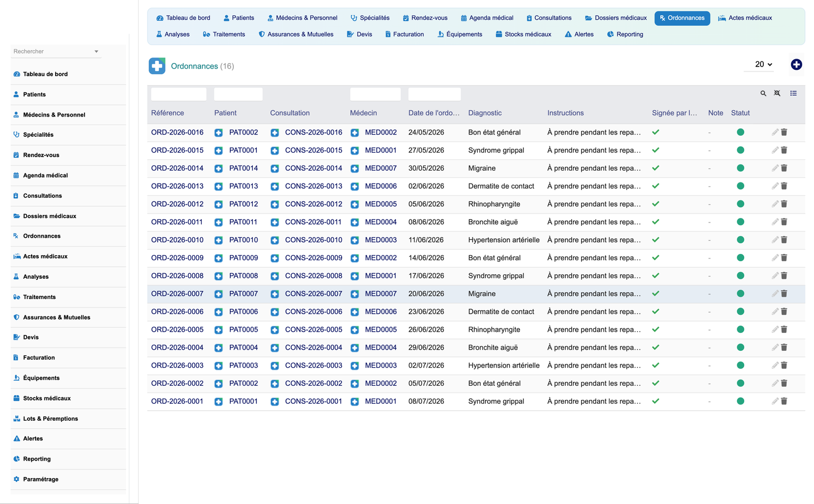814x504 pixels.
Task: Open doctor link MED0007 in ORD-2026-0014 row
Action: coord(380,168)
